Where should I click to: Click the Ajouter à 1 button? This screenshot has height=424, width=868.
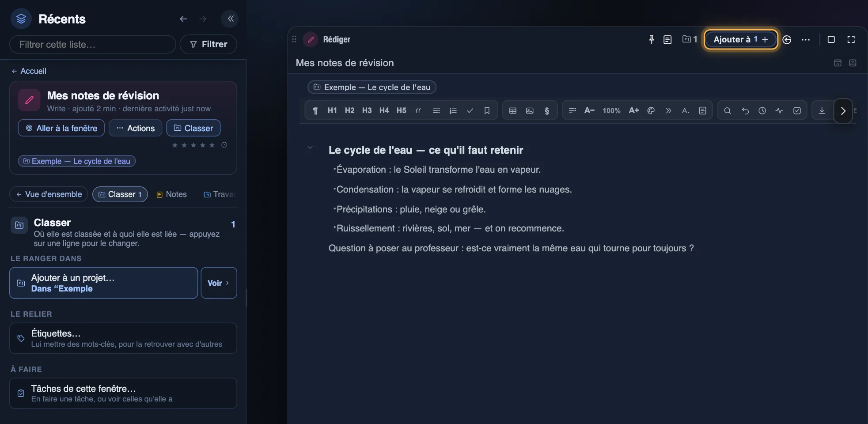coord(741,40)
